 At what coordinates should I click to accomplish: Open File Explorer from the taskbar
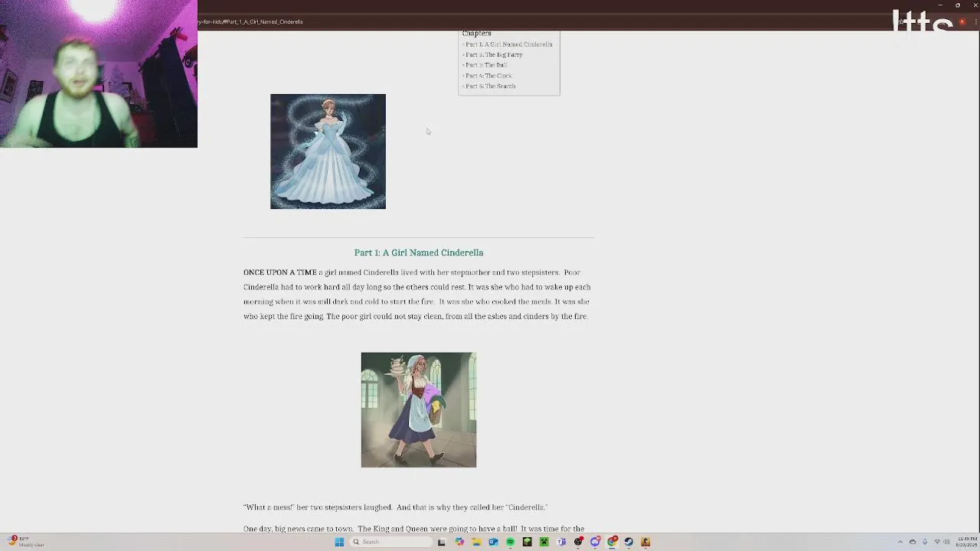(476, 542)
